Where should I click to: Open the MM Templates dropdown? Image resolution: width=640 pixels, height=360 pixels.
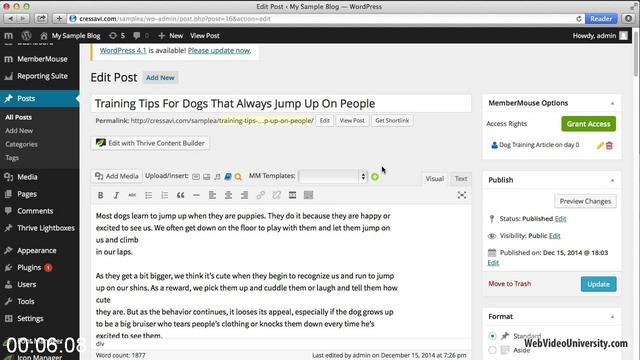(x=333, y=176)
